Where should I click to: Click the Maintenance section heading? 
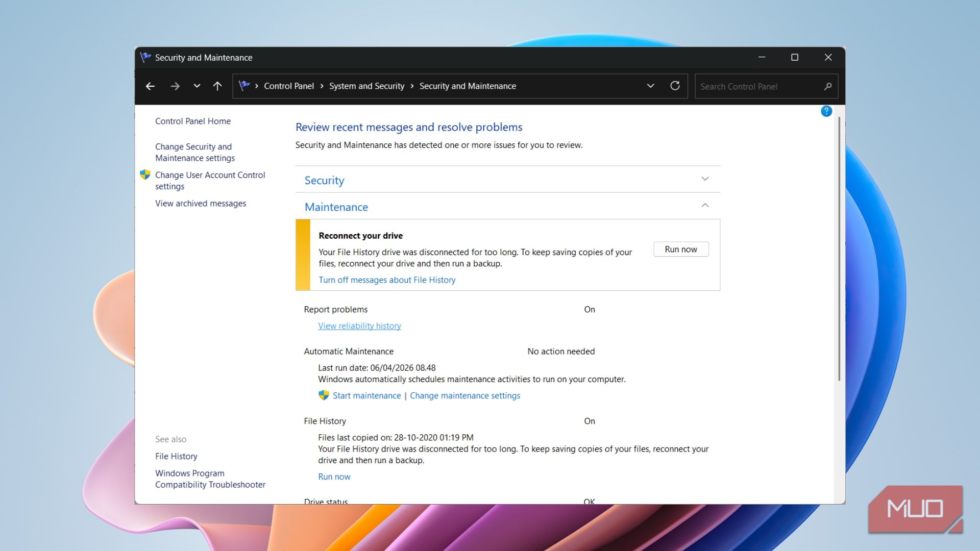(336, 207)
